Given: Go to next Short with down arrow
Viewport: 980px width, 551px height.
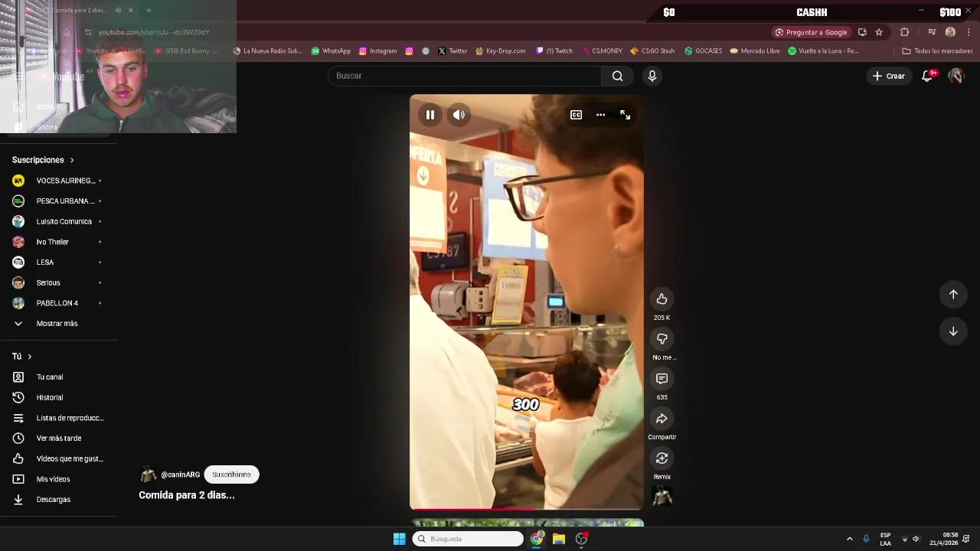Looking at the screenshot, I should tap(953, 331).
